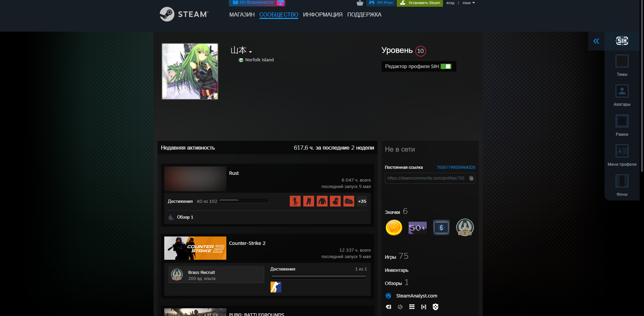Click the Brass Recruit badge name
Screen dimensions: 644x316
click(x=201, y=273)
